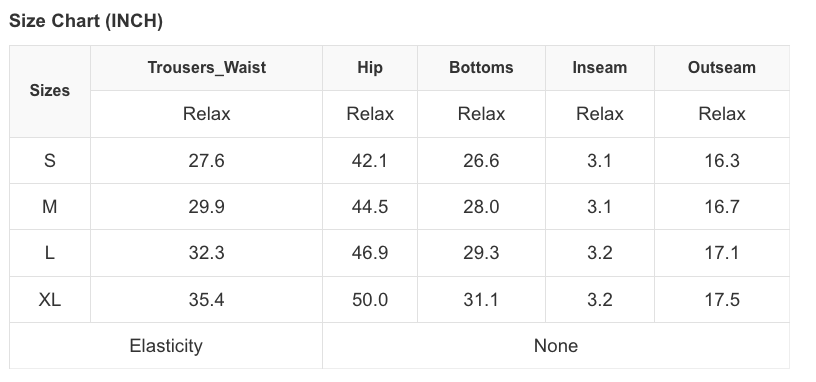
Task: Select the Inseam column header
Action: tap(600, 68)
